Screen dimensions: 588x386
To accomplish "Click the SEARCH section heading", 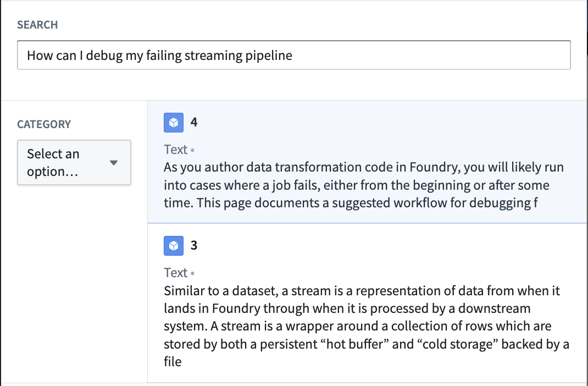I will point(37,25).
